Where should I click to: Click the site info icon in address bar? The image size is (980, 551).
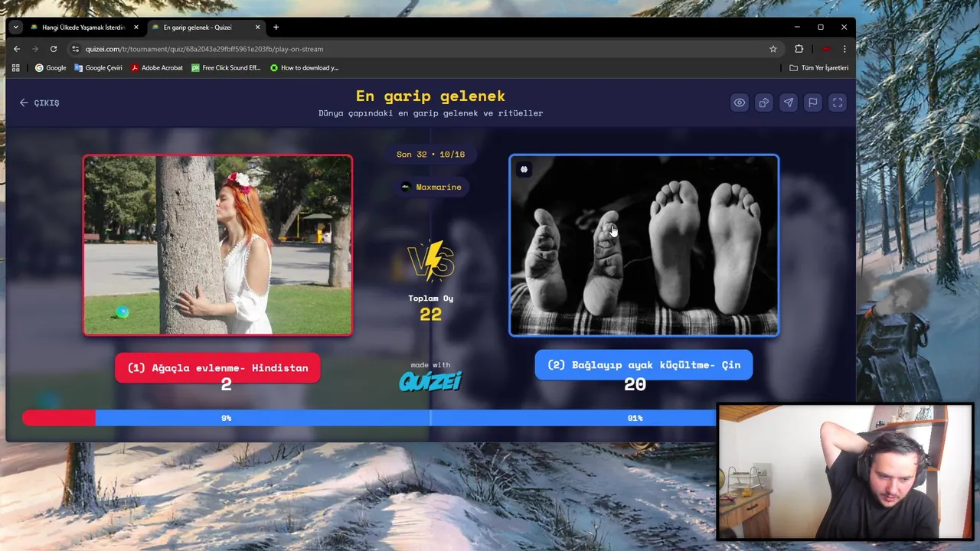75,49
